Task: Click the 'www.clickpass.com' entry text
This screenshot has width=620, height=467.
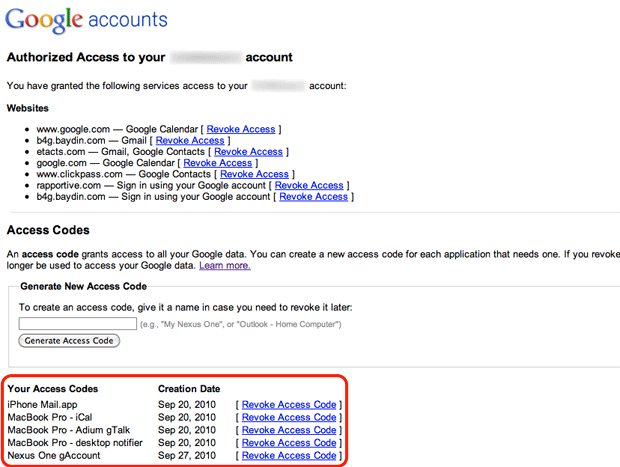Action: (x=79, y=174)
